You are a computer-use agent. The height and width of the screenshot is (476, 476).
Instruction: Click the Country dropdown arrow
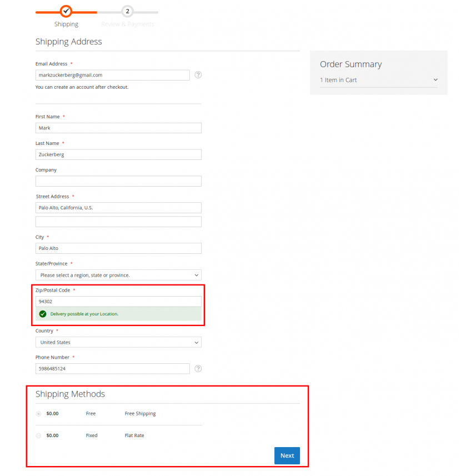coord(196,342)
